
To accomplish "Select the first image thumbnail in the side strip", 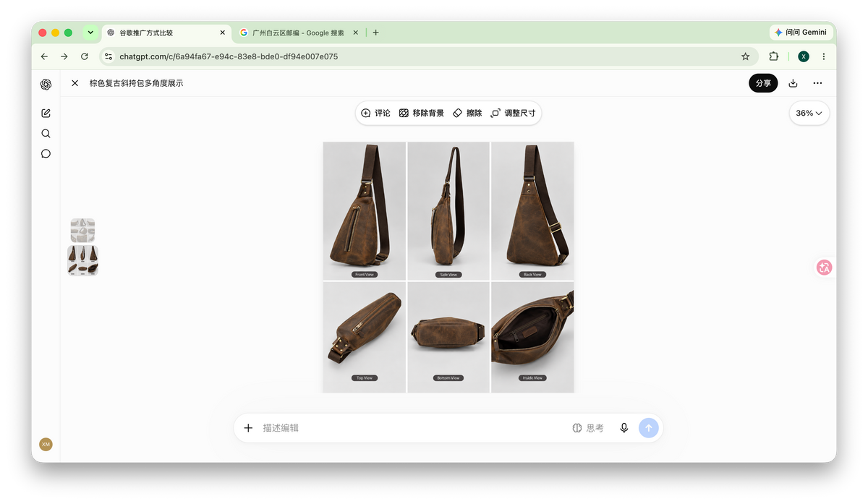I will point(82,231).
